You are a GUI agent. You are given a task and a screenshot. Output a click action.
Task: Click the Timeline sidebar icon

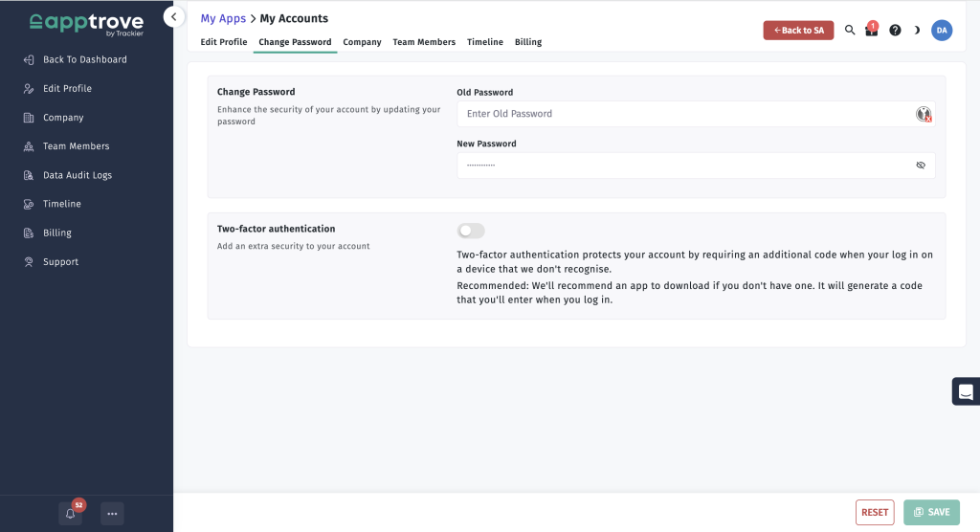click(29, 204)
